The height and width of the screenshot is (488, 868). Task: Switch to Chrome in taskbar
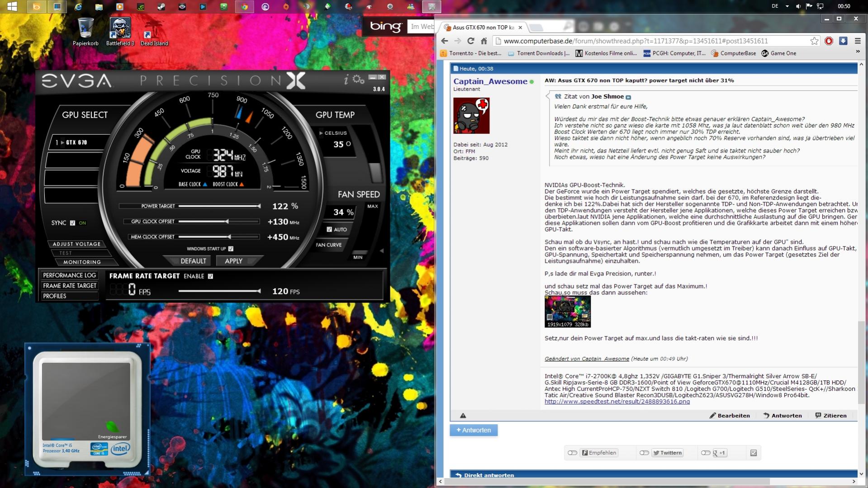tap(245, 7)
